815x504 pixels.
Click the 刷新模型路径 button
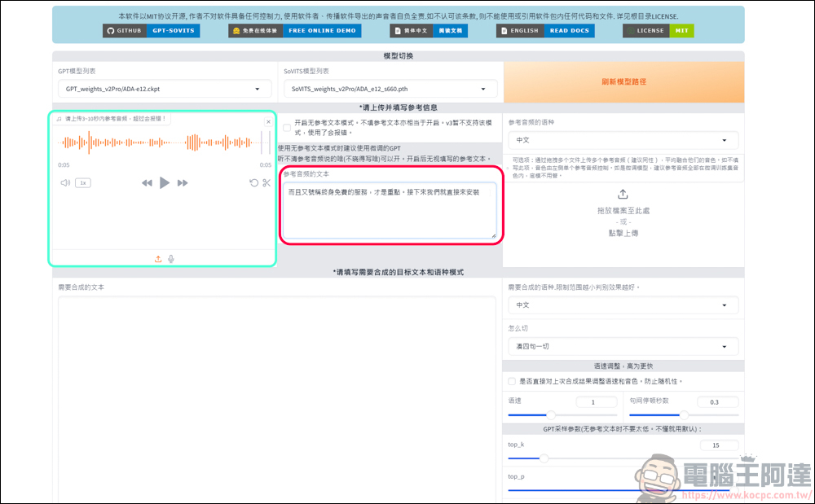click(x=623, y=82)
